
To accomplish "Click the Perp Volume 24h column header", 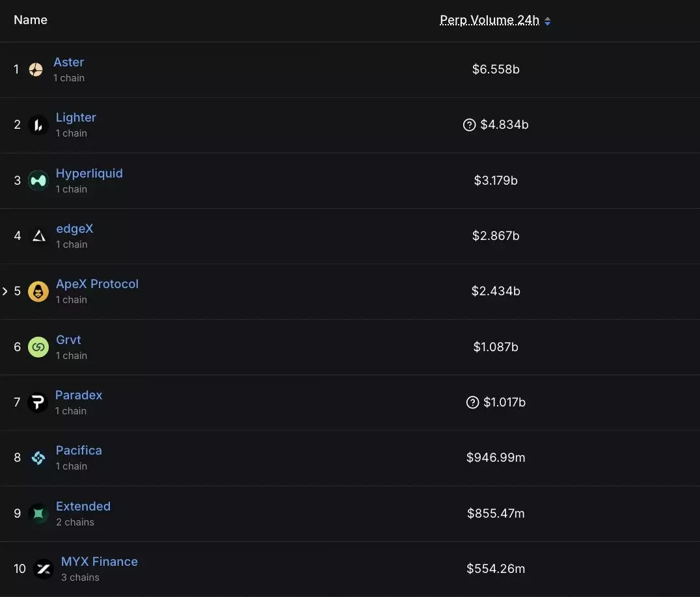I will point(489,20).
